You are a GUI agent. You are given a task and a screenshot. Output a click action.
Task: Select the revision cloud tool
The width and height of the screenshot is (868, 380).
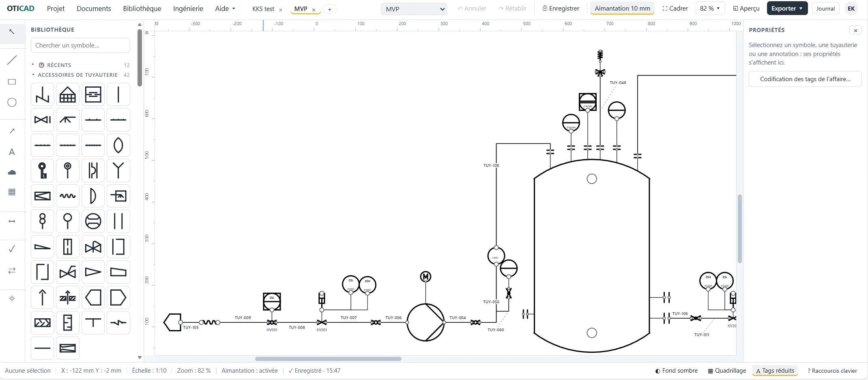coord(12,173)
